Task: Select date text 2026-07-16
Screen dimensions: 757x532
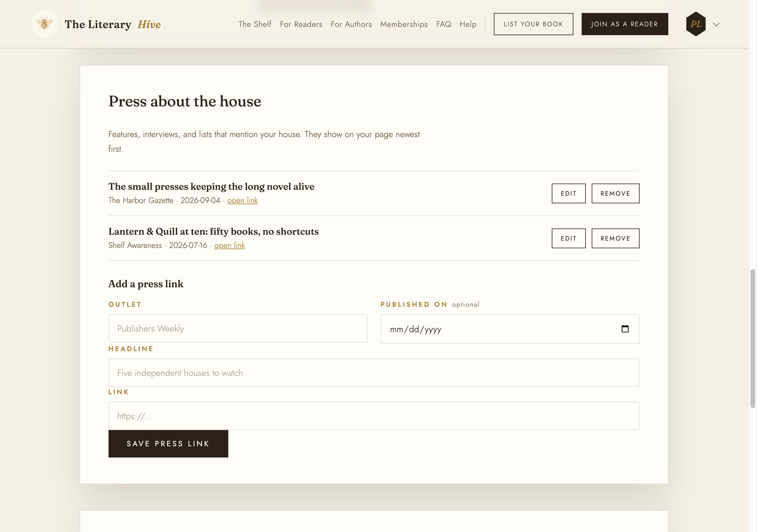Action: coord(188,245)
